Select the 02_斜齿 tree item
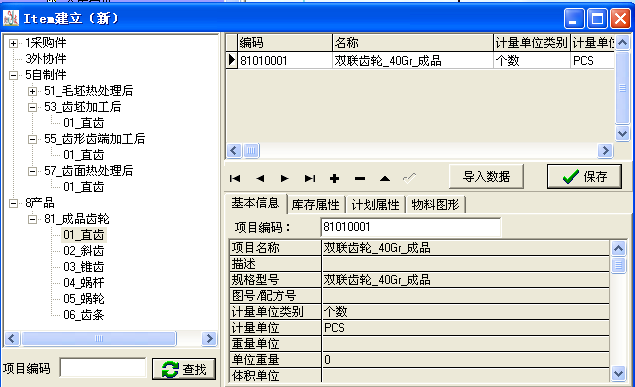This screenshot has width=635, height=387. click(x=83, y=251)
